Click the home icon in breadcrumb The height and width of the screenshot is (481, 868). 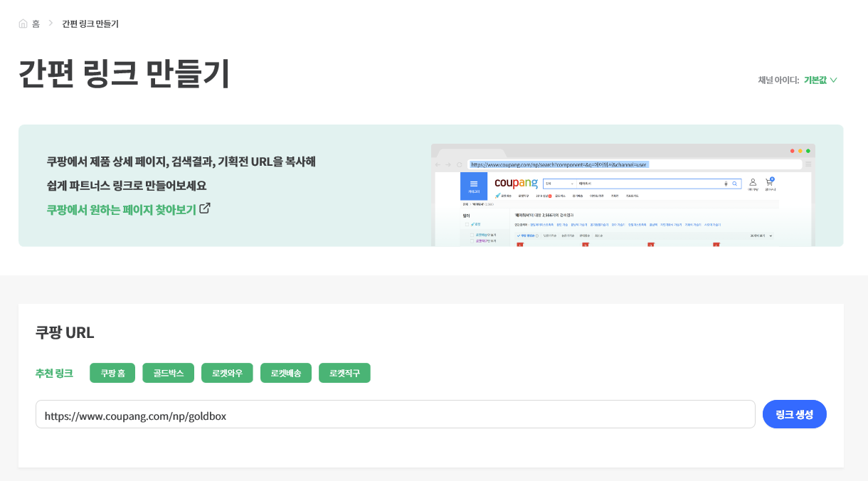pyautogui.click(x=23, y=23)
